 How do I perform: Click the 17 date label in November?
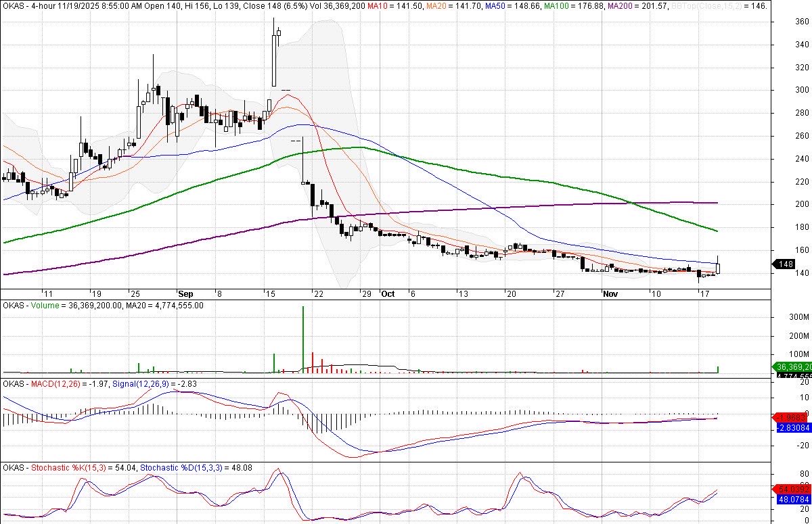[x=704, y=294]
